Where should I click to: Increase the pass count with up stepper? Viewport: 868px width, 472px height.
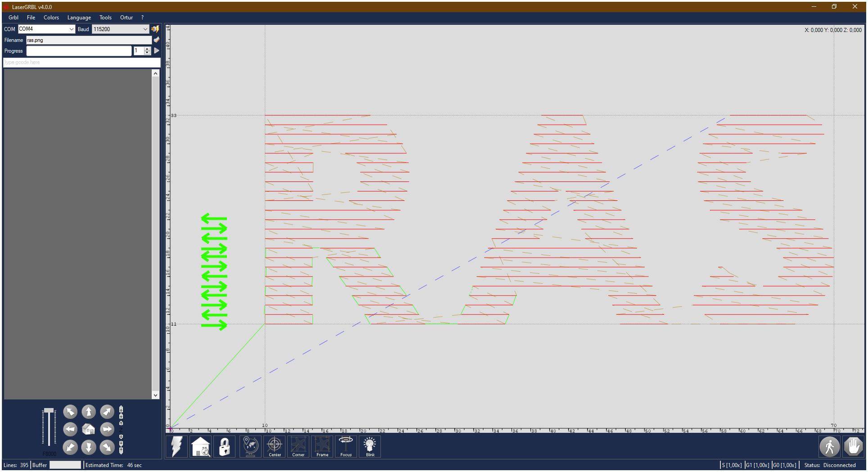(147, 49)
